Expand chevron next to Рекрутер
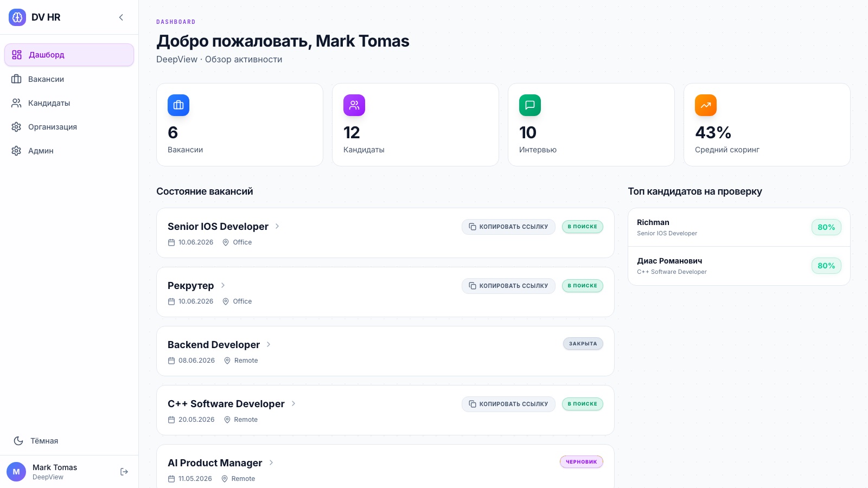 223,285
